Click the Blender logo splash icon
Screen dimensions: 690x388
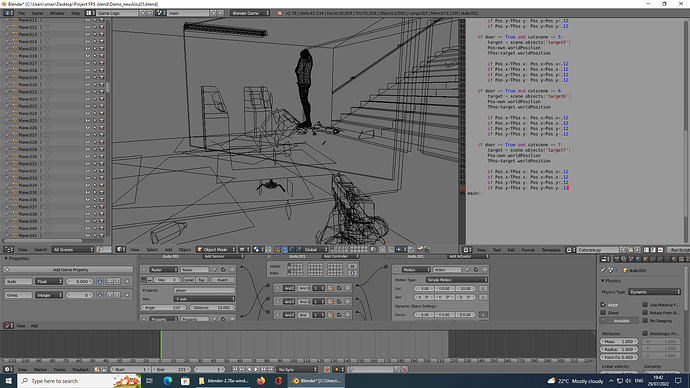279,13
